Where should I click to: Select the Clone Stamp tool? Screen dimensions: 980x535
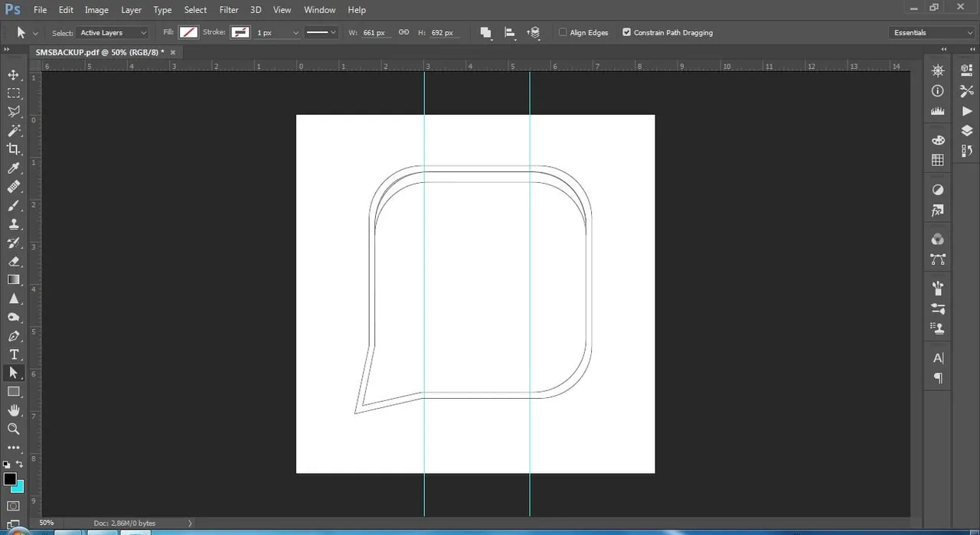14,224
